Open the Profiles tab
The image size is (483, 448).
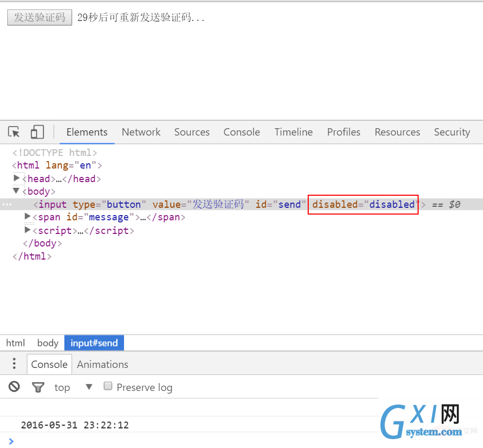pos(344,132)
